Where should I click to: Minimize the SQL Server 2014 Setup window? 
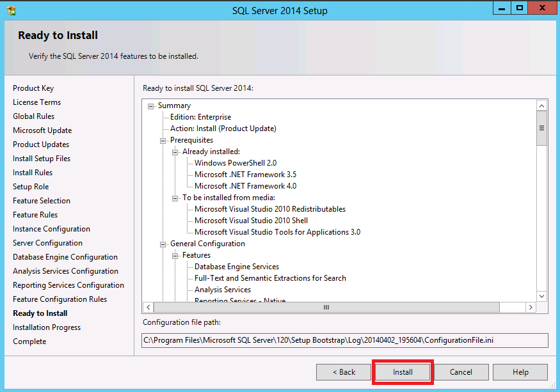502,8
